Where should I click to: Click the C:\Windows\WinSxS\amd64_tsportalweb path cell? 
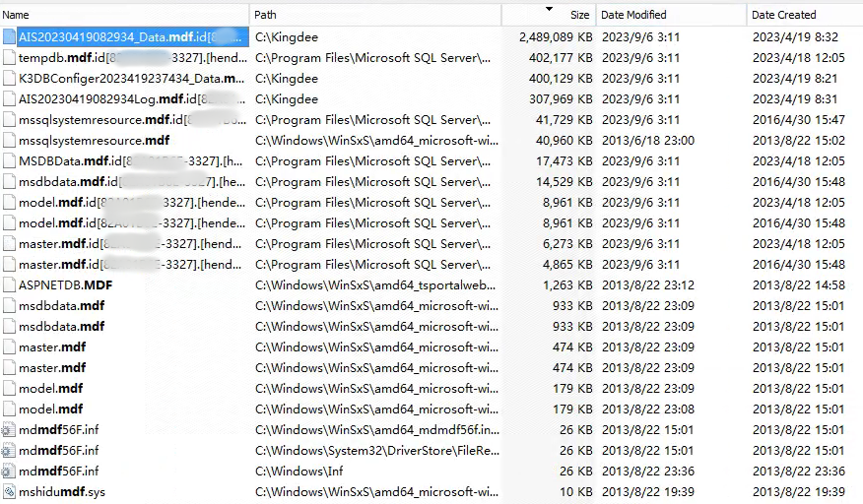(372, 285)
